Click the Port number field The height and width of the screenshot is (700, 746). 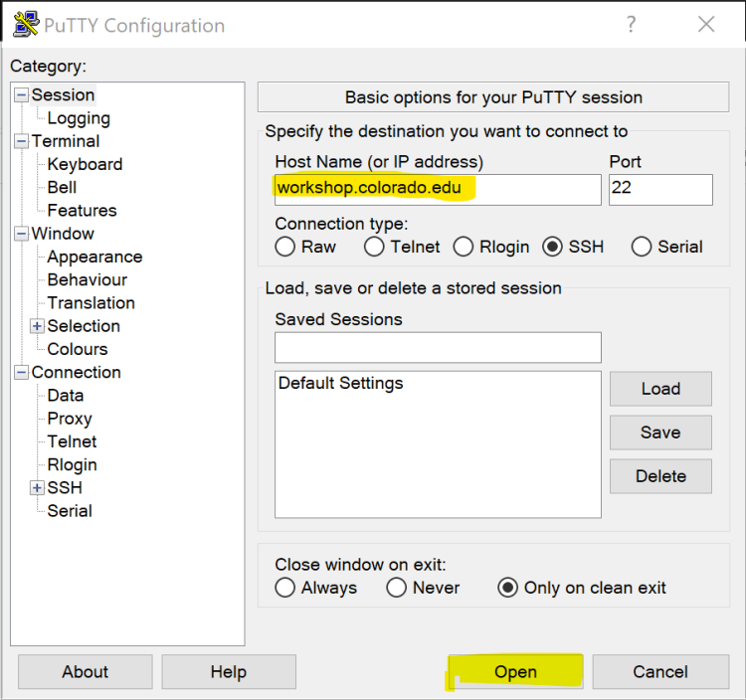coord(660,189)
